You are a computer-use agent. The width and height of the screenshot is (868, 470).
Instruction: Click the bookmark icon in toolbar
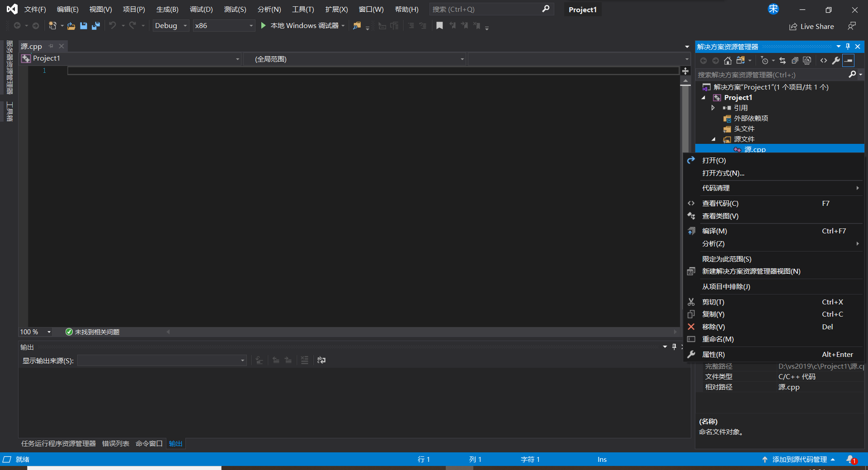[439, 26]
